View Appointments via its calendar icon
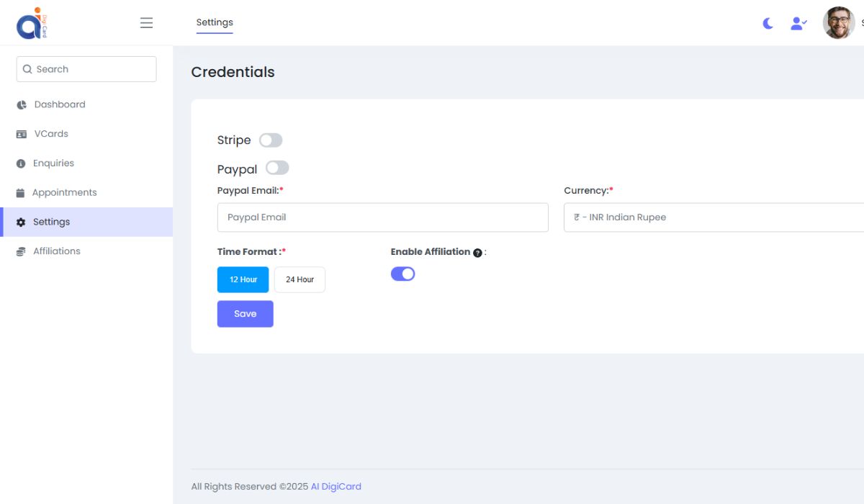This screenshot has width=864, height=504. (x=21, y=192)
